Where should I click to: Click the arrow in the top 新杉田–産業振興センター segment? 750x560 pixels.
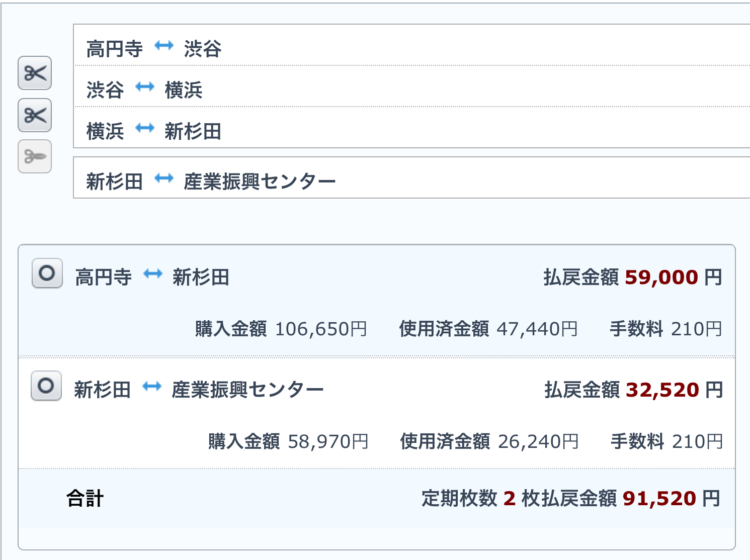tap(163, 178)
